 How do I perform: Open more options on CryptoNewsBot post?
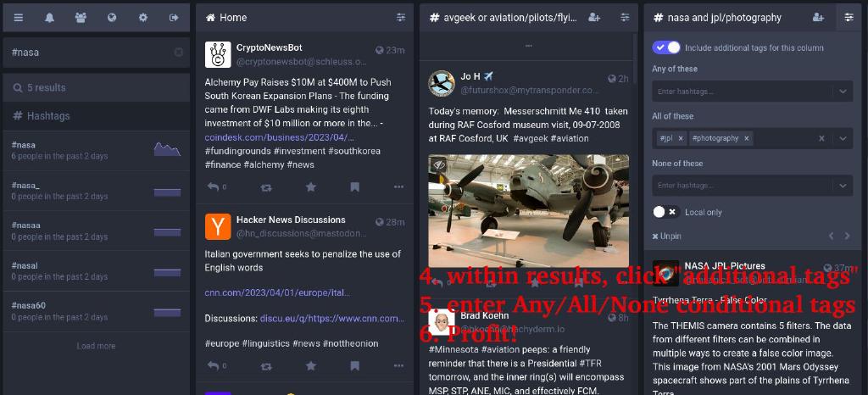pos(398,187)
